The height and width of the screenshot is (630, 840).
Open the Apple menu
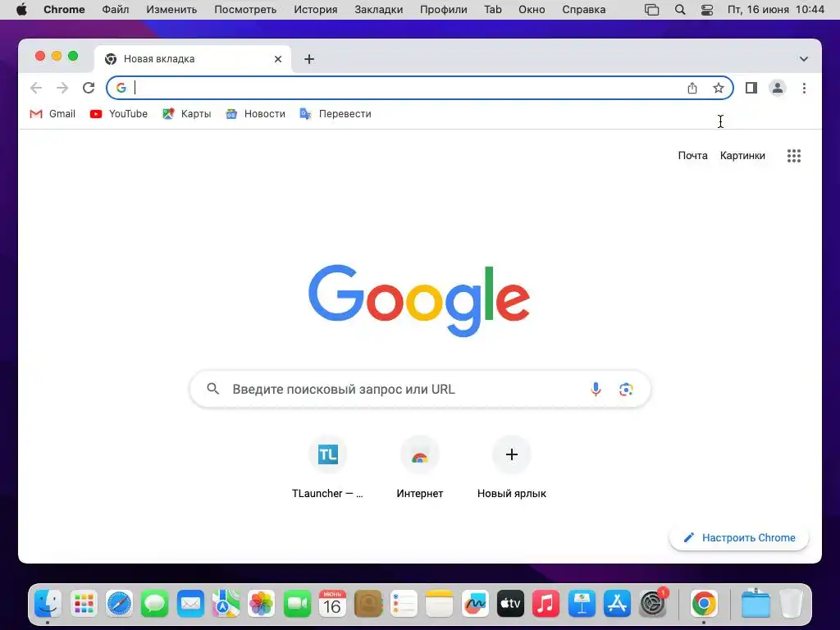pyautogui.click(x=21, y=10)
